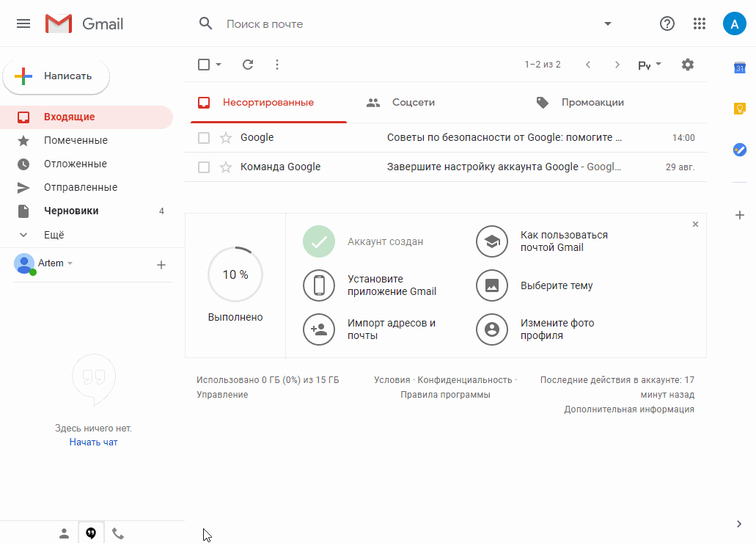The height and width of the screenshot is (543, 756).
Task: Open the Правила программы link
Action: pyautogui.click(x=446, y=394)
